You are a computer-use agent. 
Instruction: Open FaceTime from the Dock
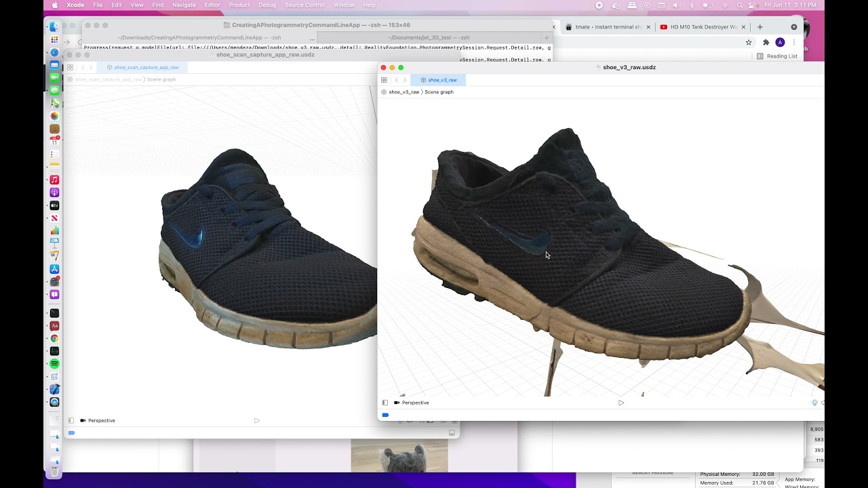point(54,78)
